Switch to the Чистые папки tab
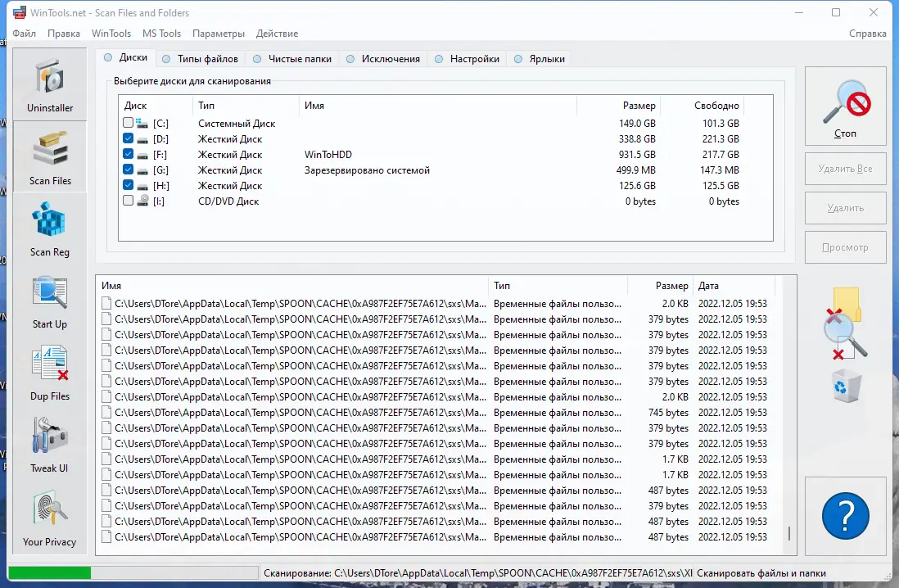The height and width of the screenshot is (588, 899). (292, 58)
